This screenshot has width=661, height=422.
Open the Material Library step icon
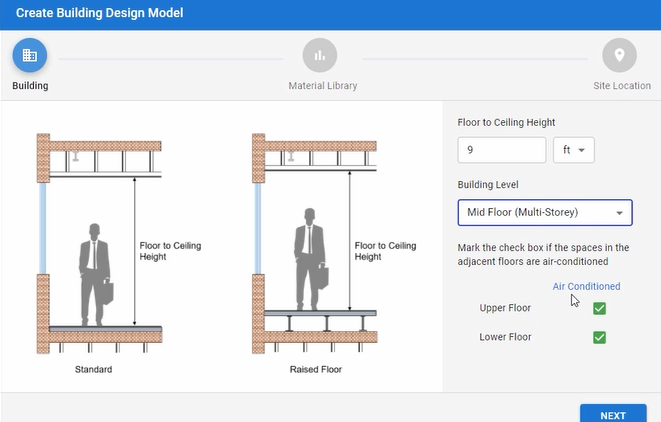tap(320, 55)
